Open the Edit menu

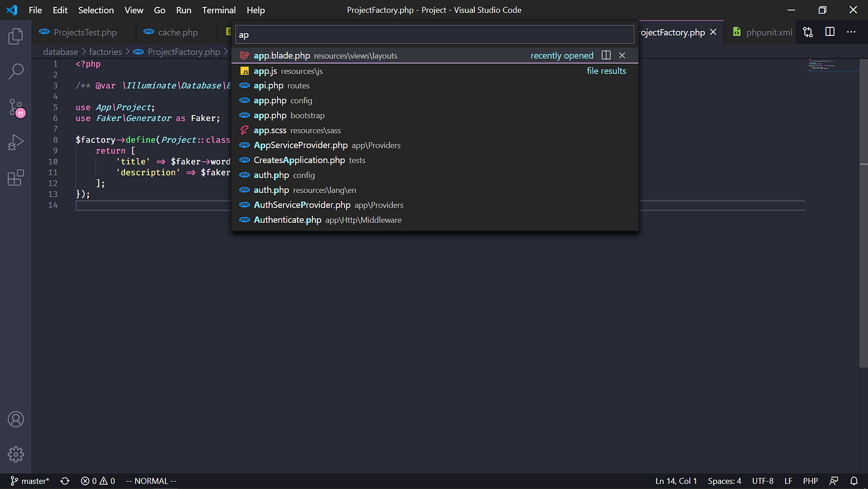tap(60, 10)
